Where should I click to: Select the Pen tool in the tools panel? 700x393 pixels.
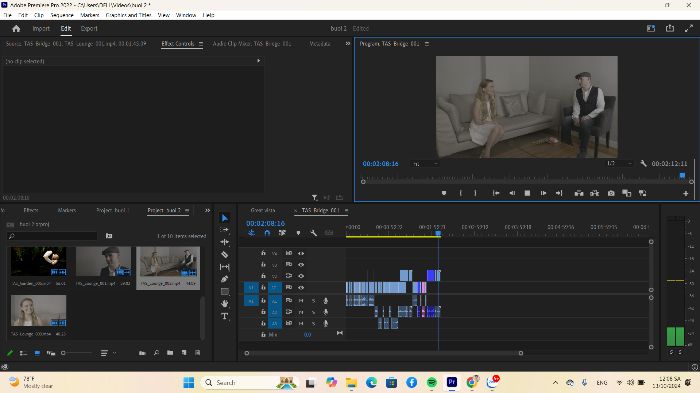225,279
